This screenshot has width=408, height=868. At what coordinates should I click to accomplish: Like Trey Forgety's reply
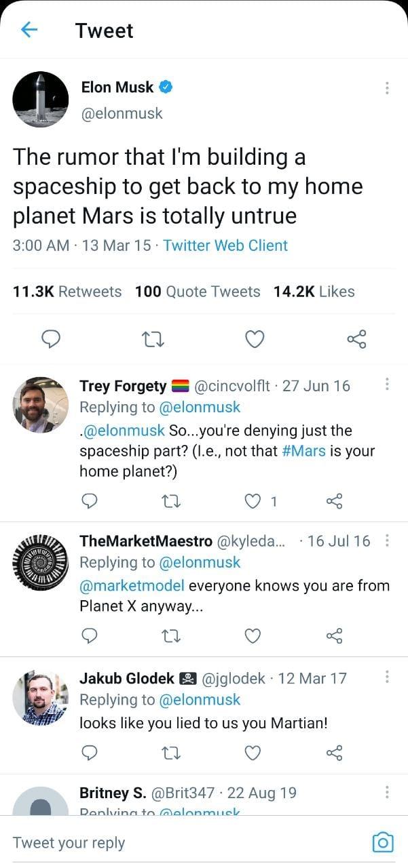(x=253, y=501)
